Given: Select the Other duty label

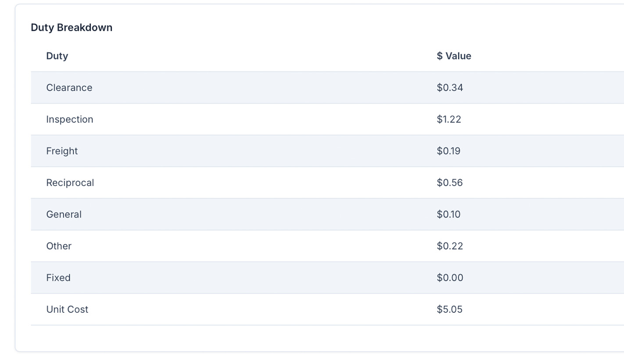Looking at the screenshot, I should (59, 246).
